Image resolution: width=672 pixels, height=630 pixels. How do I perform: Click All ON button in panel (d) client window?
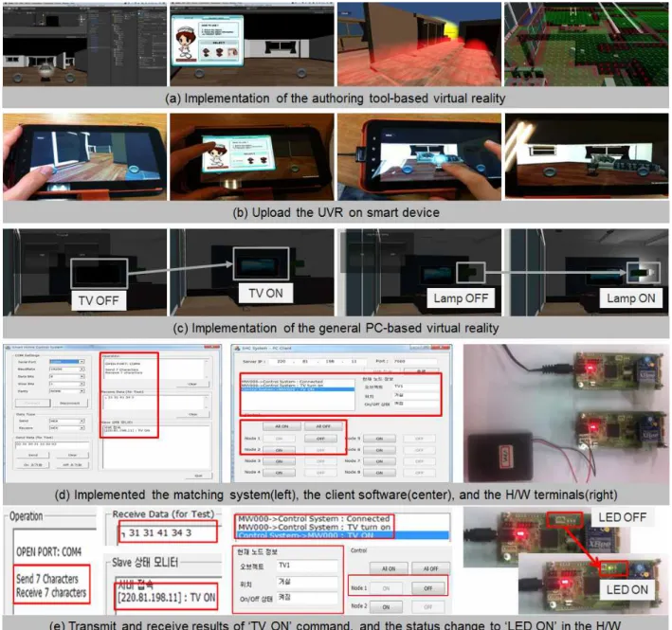point(282,426)
